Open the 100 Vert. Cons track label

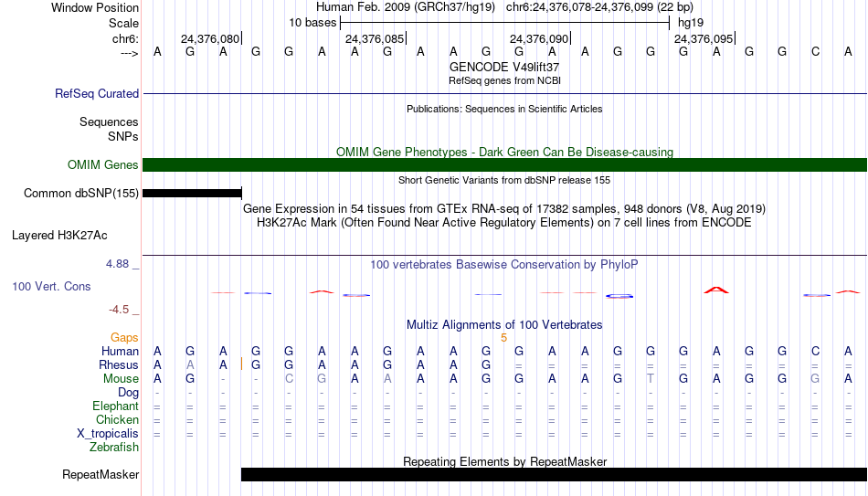tap(51, 286)
